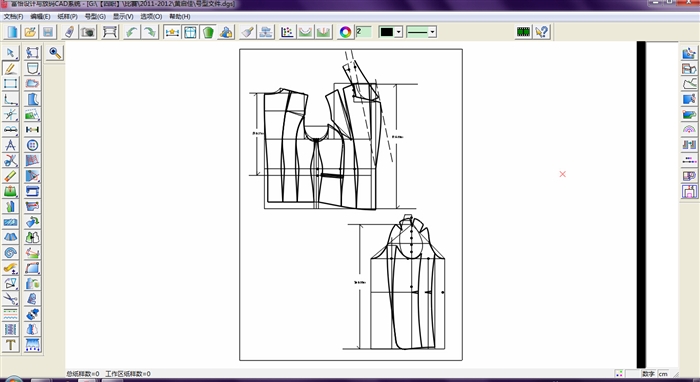
Task: Toggle the pencil drawing tool
Action: [x=11, y=68]
